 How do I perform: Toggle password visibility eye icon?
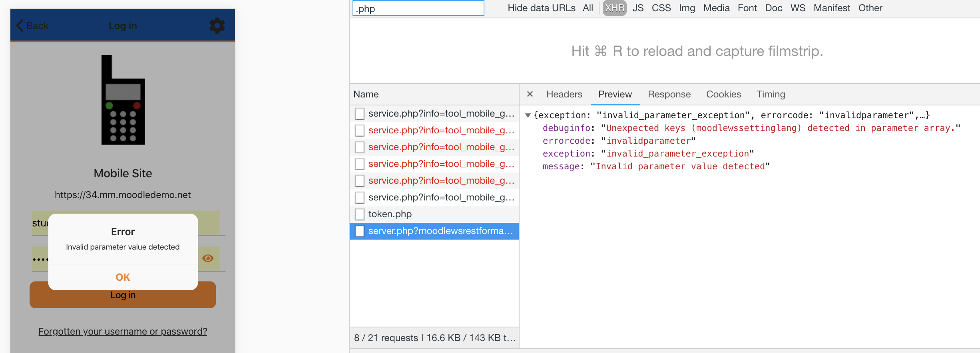(x=208, y=258)
